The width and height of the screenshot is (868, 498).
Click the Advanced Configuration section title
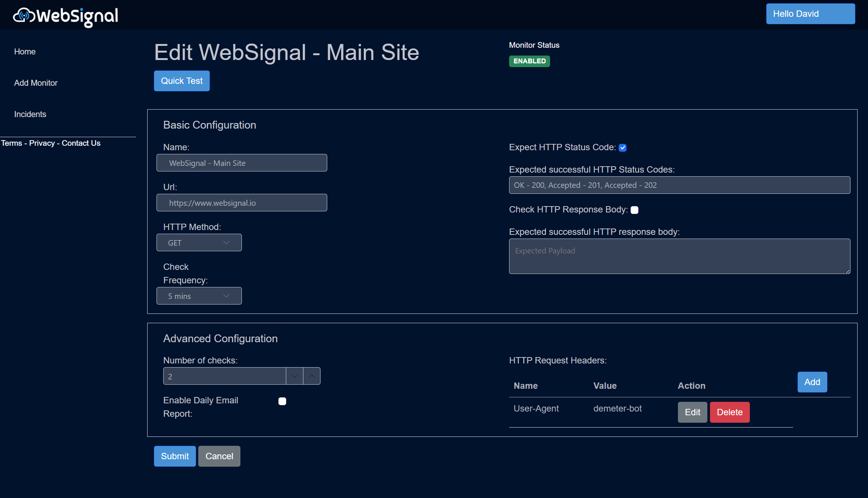[220, 338]
